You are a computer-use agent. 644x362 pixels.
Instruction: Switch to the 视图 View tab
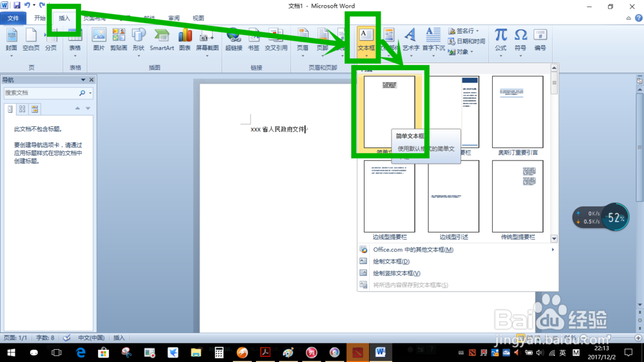tap(198, 18)
